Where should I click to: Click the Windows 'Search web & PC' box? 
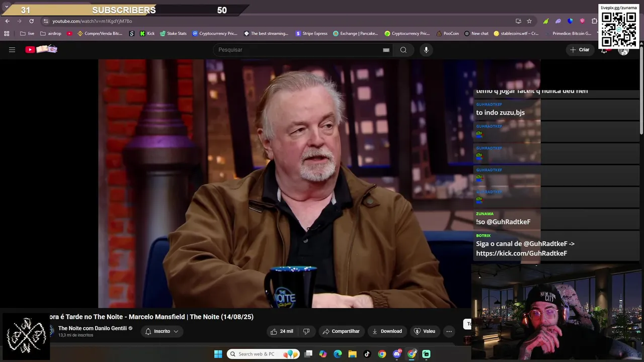point(263,354)
